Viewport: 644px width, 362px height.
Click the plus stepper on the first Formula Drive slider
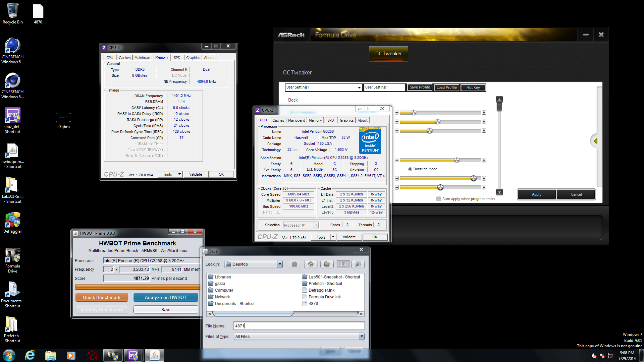click(x=484, y=113)
